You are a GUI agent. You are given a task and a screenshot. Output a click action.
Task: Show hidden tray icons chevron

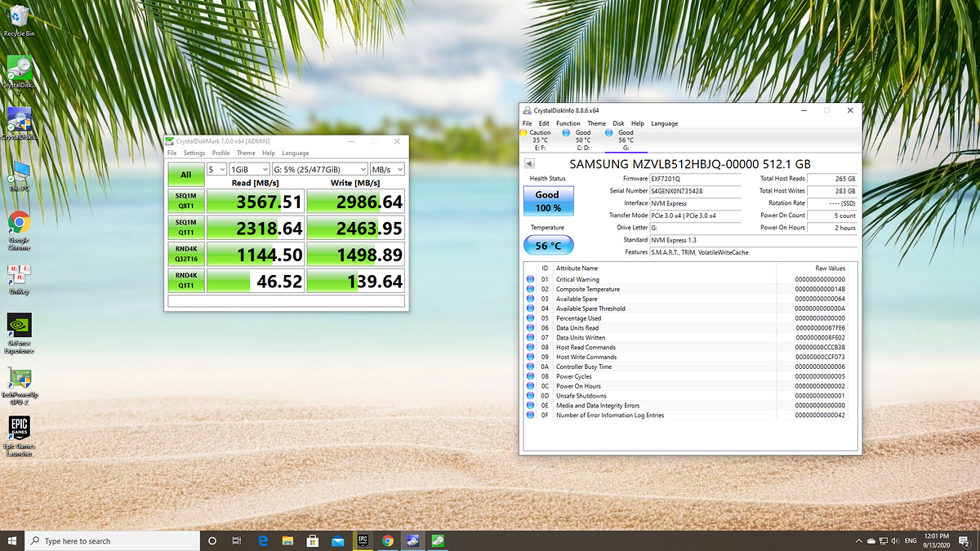[x=859, y=540]
